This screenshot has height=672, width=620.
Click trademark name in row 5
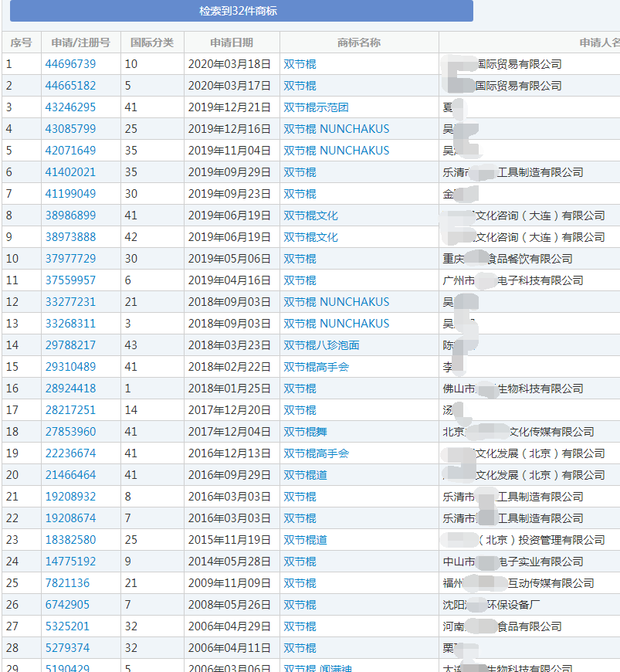336,151
